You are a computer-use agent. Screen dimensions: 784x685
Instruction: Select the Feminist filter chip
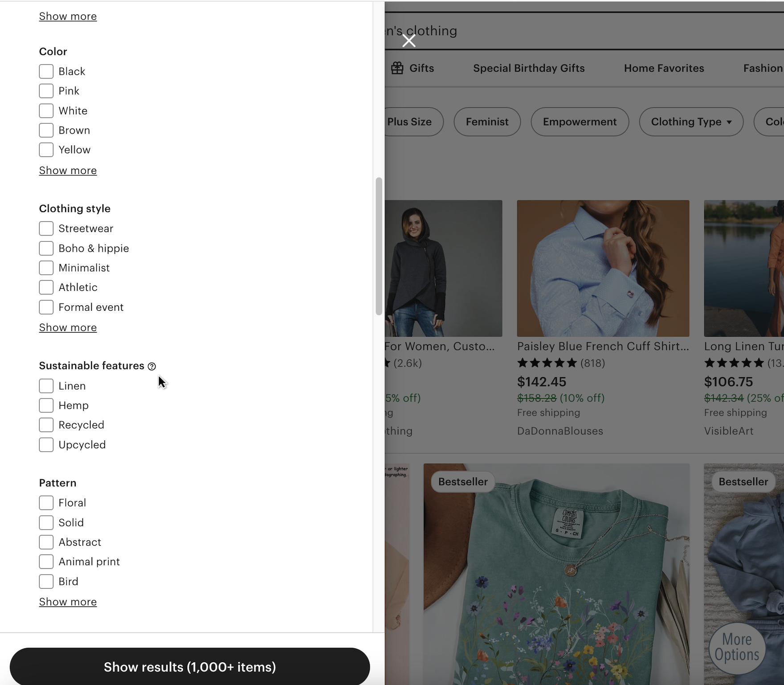487,122
